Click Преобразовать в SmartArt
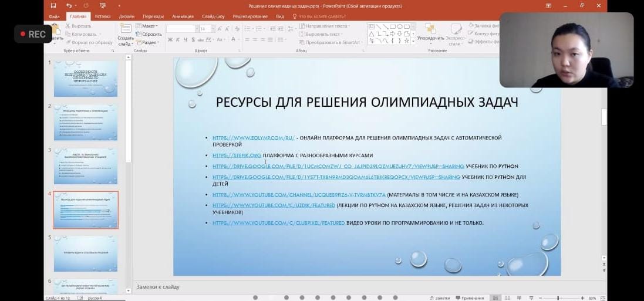The height and width of the screenshot is (301, 644). click(x=332, y=42)
